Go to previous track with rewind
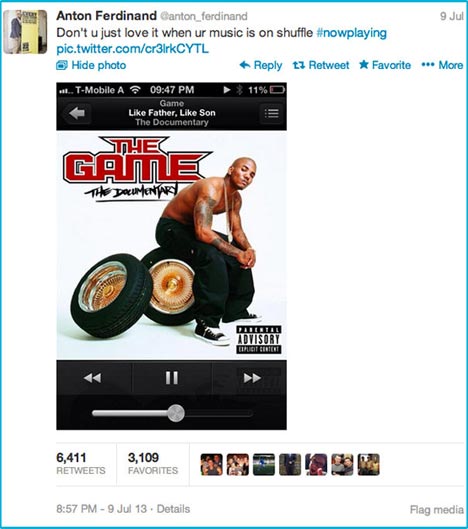 coord(92,378)
